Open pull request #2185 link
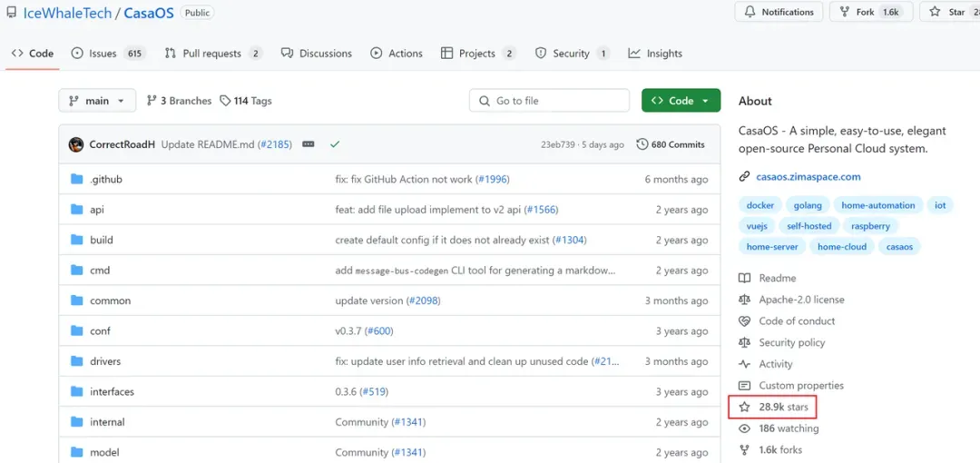 pos(276,144)
